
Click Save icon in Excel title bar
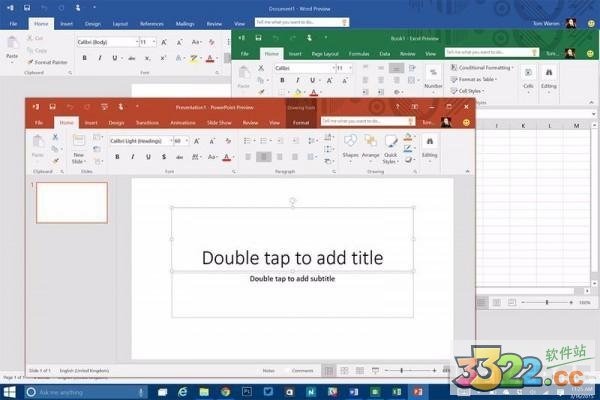point(259,38)
